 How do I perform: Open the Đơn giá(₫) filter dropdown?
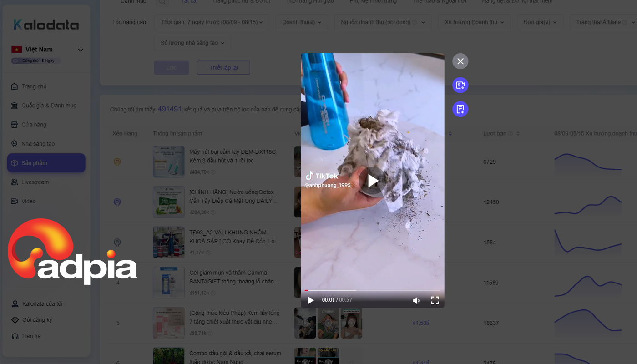tap(540, 22)
